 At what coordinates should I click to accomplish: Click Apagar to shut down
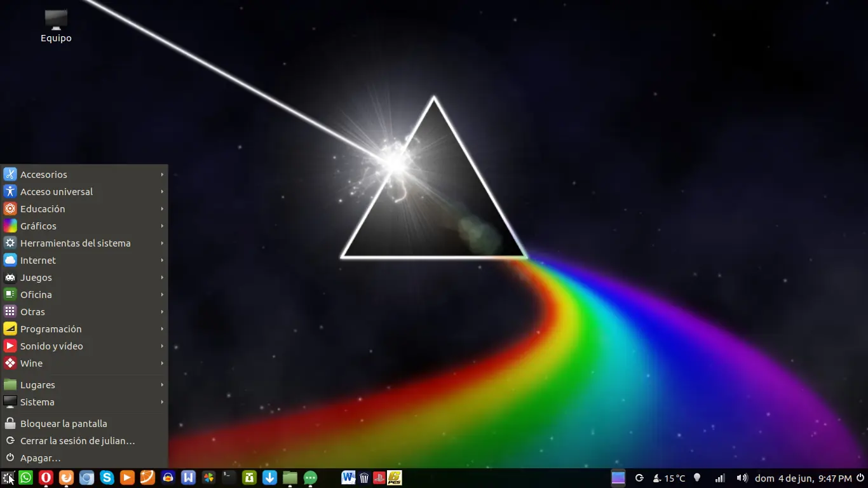coord(84,457)
